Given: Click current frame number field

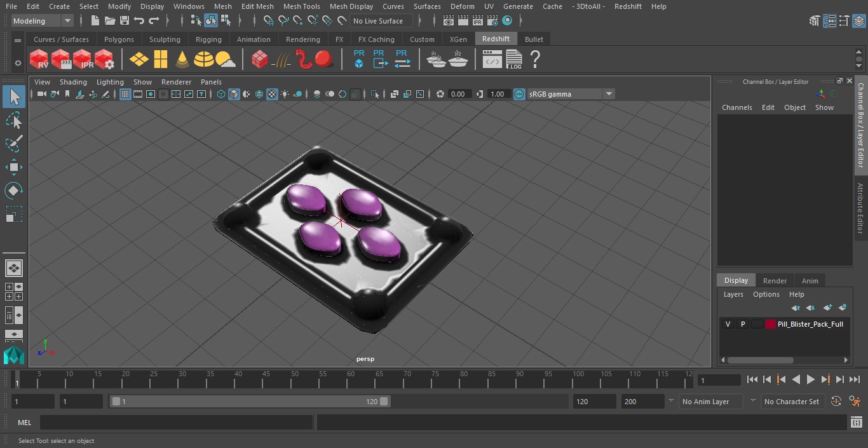Looking at the screenshot, I should 719,380.
